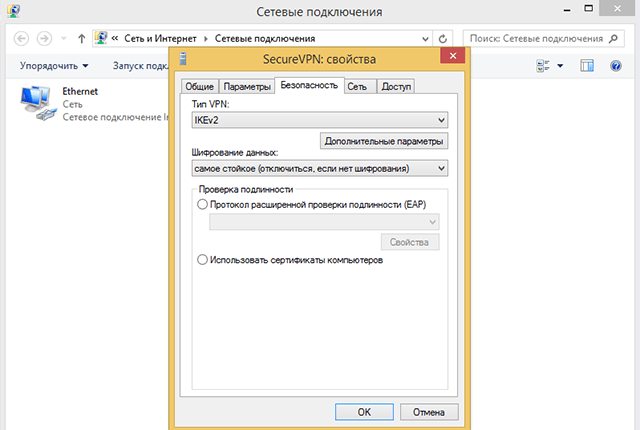This screenshot has height=430, width=640.
Task: Open view options dropdown arrow
Action: point(560,66)
